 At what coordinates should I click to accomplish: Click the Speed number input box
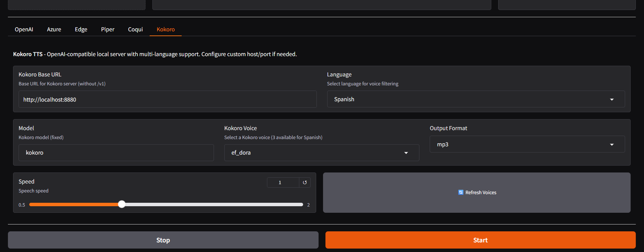click(283, 182)
